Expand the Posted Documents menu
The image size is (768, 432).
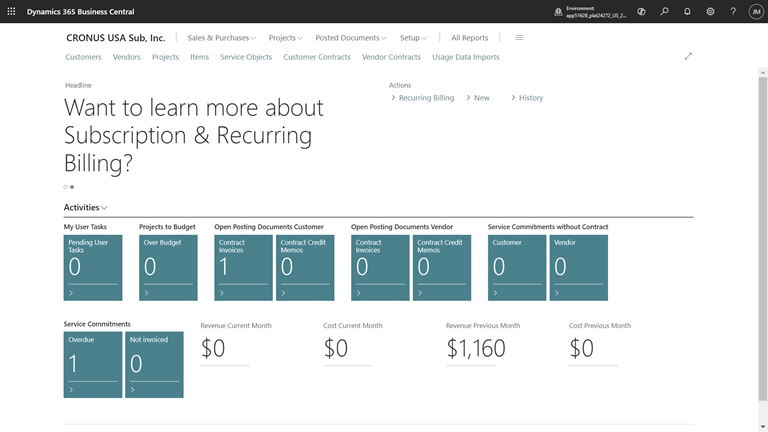(351, 38)
